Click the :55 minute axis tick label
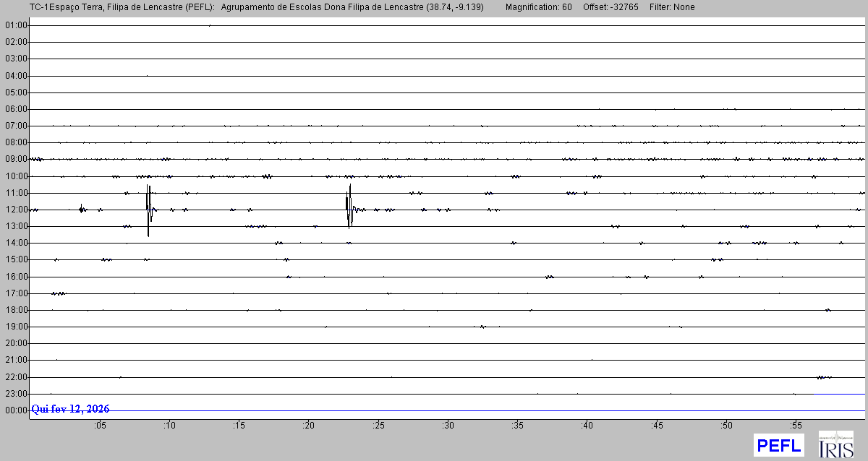 [796, 425]
